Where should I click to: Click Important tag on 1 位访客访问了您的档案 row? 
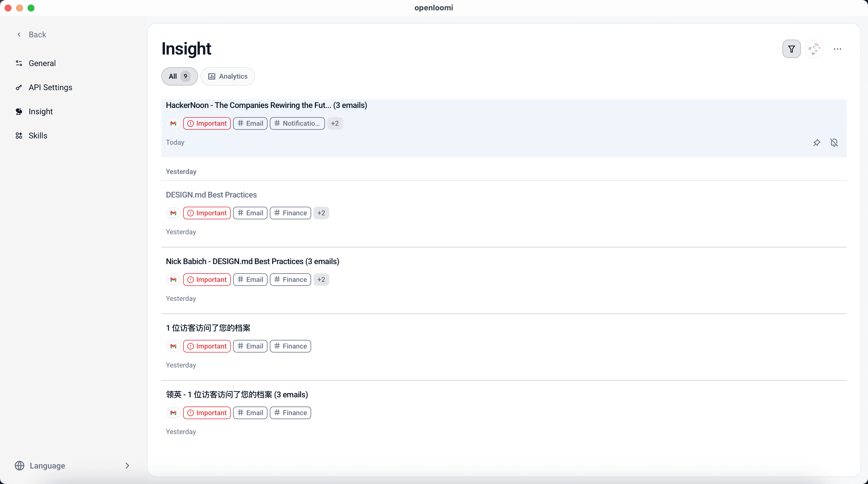coord(207,346)
